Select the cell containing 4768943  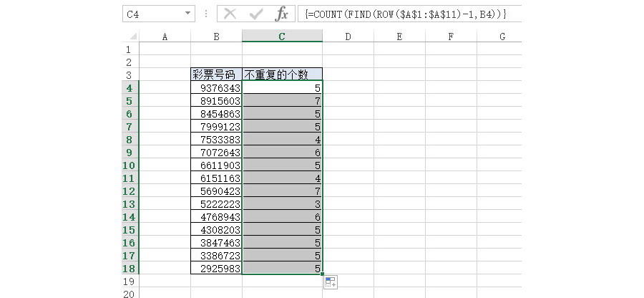pos(216,216)
